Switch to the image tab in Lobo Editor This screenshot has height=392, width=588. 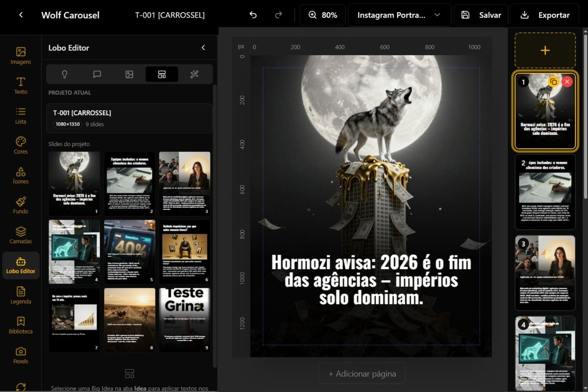point(129,74)
